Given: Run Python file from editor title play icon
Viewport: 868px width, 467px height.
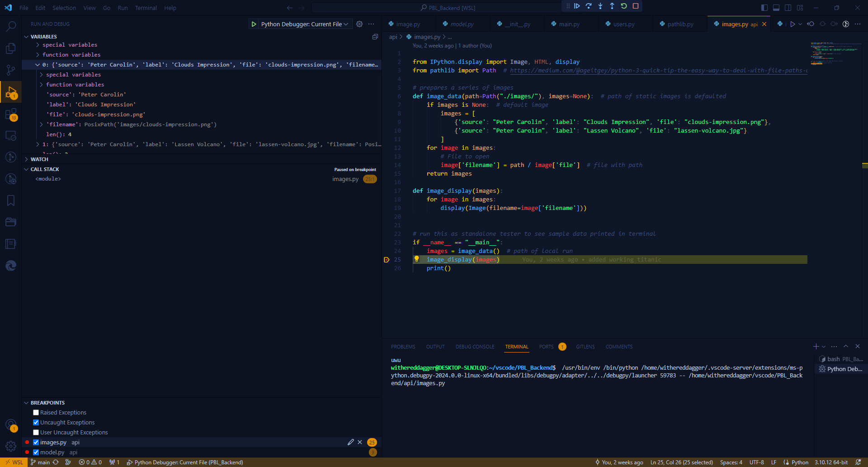Looking at the screenshot, I should [793, 24].
